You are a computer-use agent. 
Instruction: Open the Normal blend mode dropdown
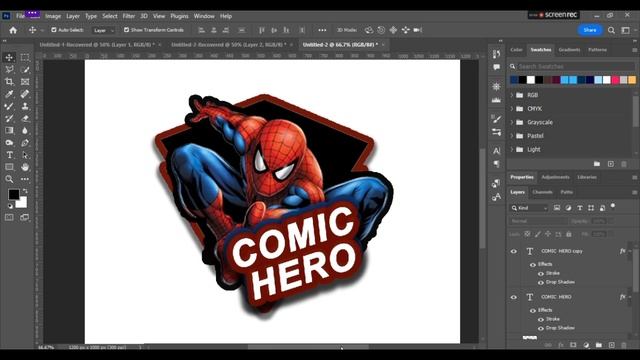[538, 221]
